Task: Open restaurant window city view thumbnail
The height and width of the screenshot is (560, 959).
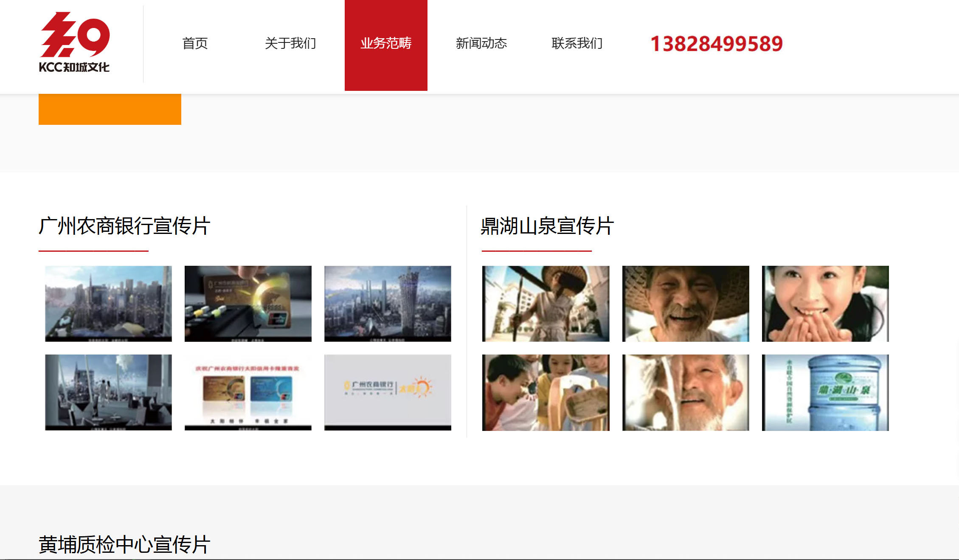Action: tap(108, 392)
